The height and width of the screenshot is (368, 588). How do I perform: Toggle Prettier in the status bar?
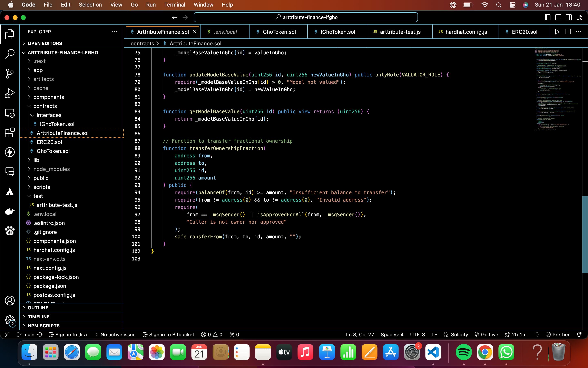click(557, 335)
